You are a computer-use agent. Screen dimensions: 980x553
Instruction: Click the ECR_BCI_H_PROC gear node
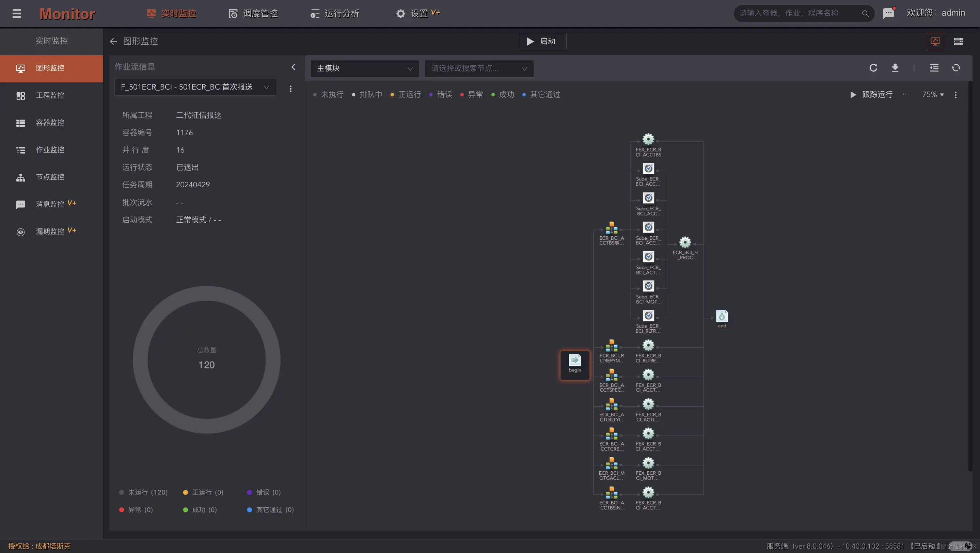tap(685, 243)
